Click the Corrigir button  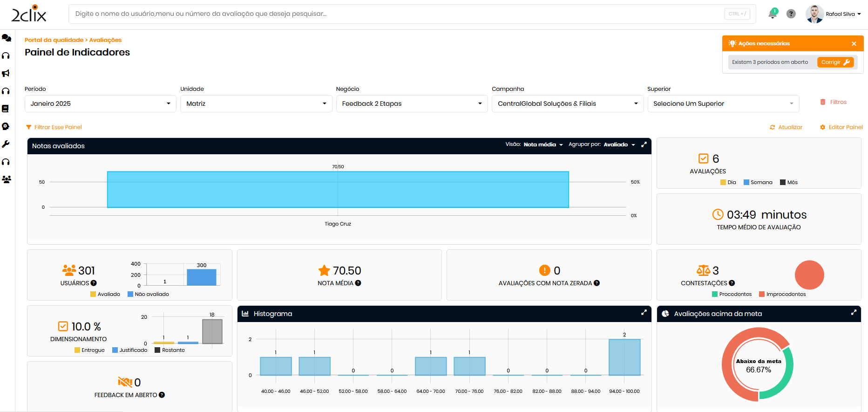[835, 62]
